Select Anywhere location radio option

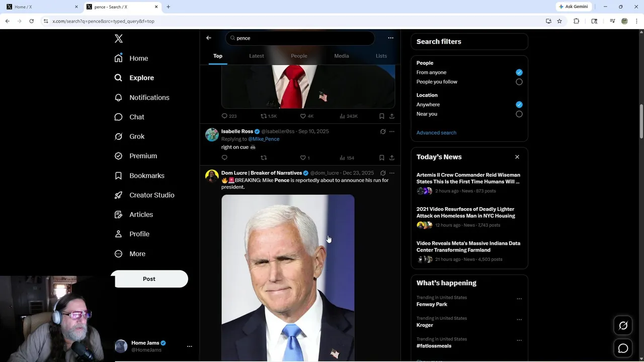519,105
